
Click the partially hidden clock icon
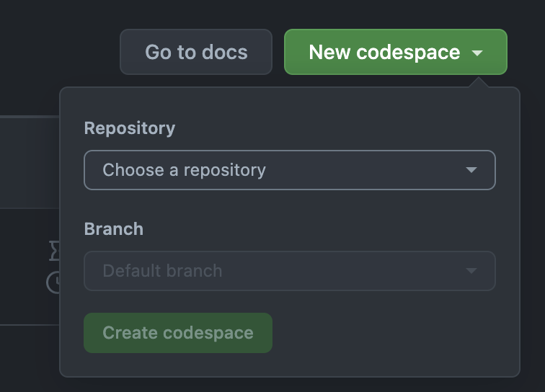(x=53, y=282)
